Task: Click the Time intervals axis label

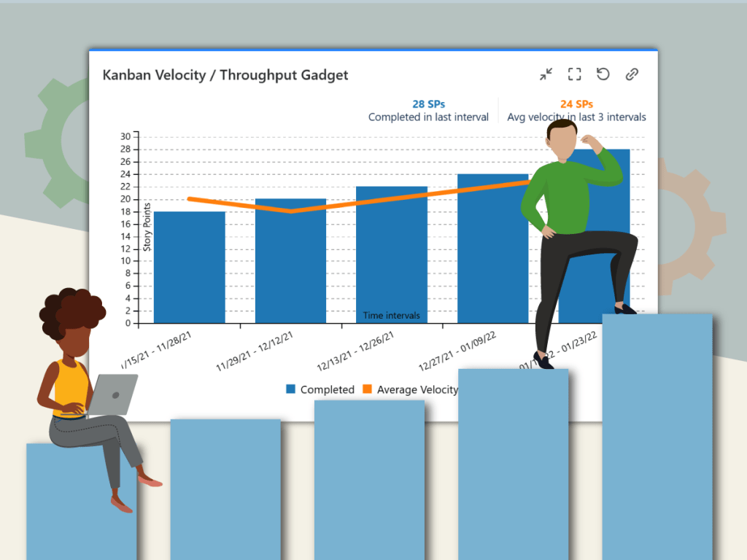Action: [391, 315]
